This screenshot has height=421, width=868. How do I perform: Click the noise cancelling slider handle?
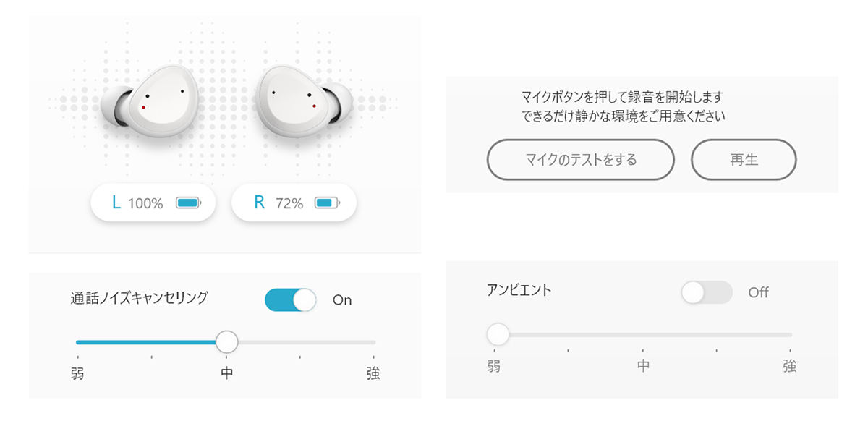(x=227, y=341)
